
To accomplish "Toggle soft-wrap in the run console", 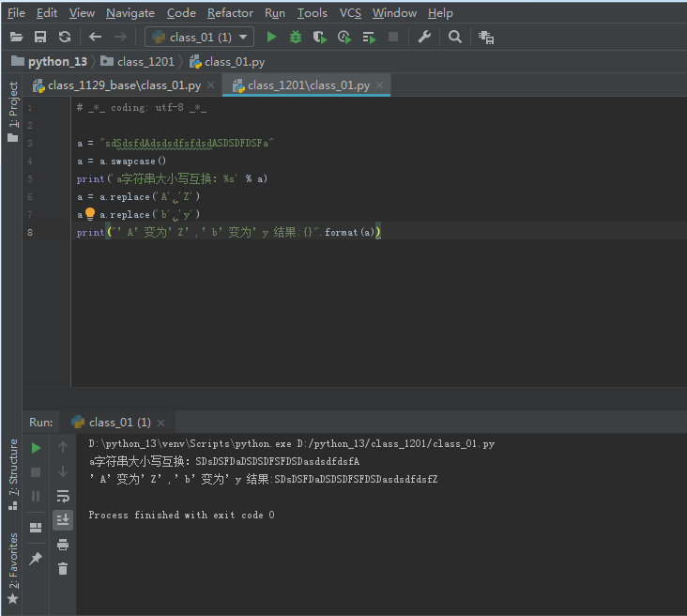I will point(63,496).
